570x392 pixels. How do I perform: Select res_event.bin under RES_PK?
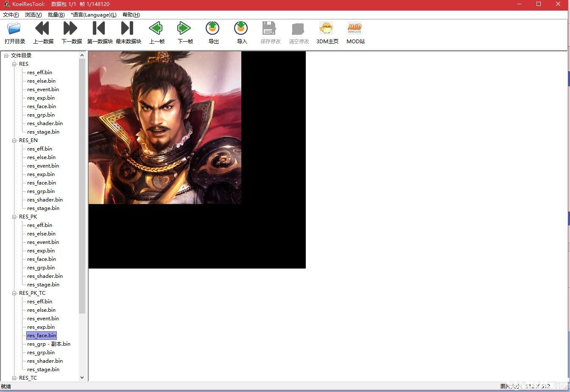(x=43, y=242)
